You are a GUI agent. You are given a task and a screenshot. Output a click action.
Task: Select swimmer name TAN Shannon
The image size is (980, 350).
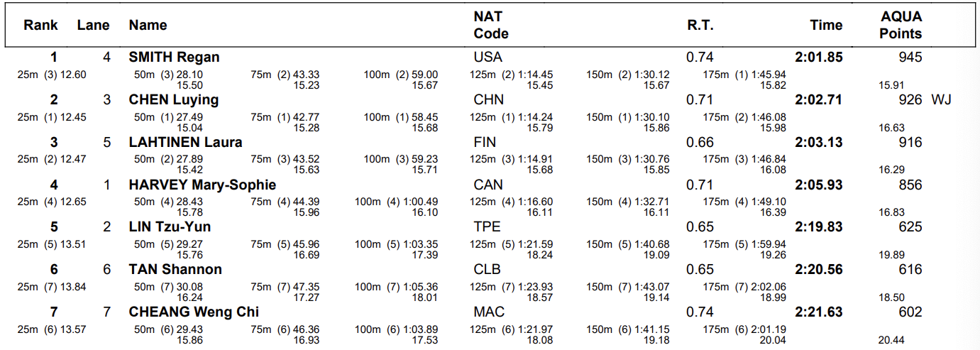pos(175,270)
